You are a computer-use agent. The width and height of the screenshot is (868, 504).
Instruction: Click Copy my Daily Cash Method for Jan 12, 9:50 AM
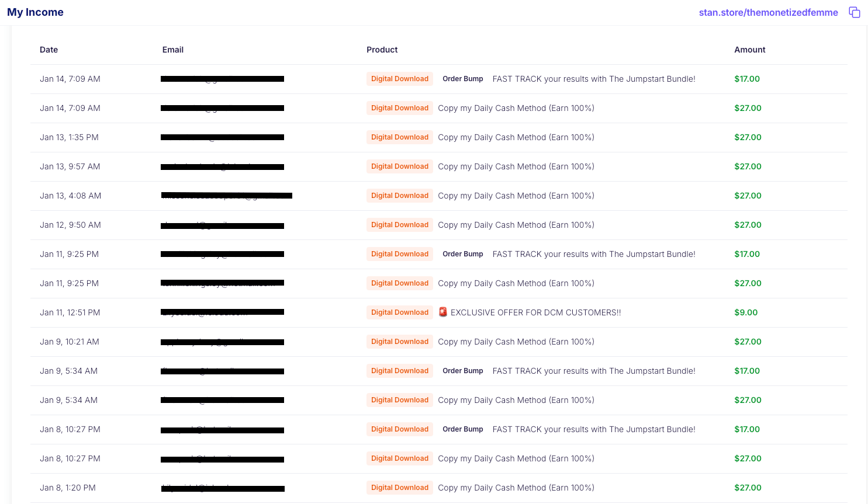(x=516, y=225)
